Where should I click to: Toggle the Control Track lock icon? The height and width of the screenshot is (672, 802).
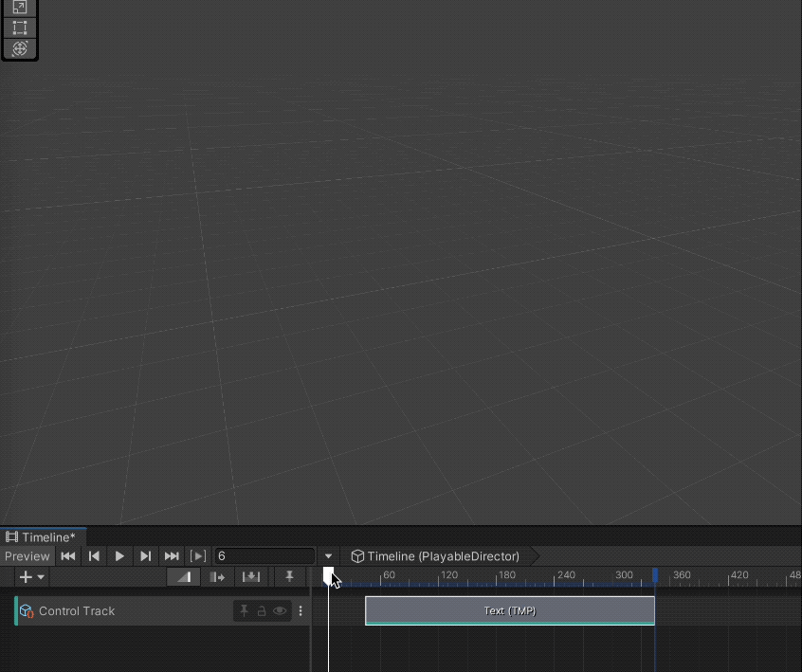click(262, 611)
